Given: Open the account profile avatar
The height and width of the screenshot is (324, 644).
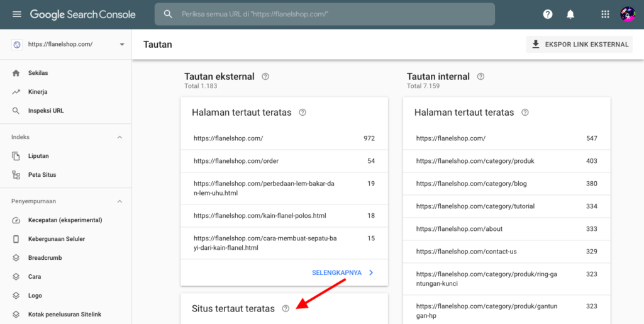Looking at the screenshot, I should point(628,14).
